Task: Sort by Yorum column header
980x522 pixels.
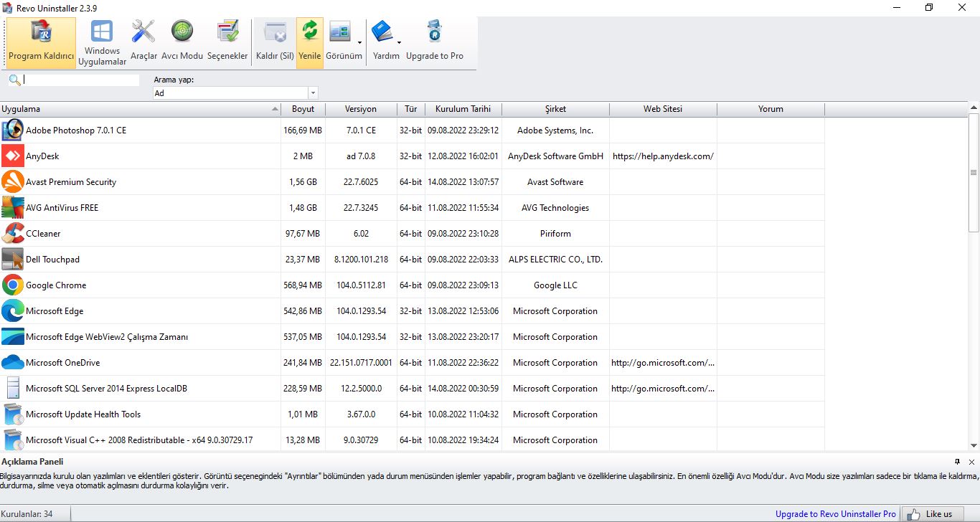Action: coord(771,109)
